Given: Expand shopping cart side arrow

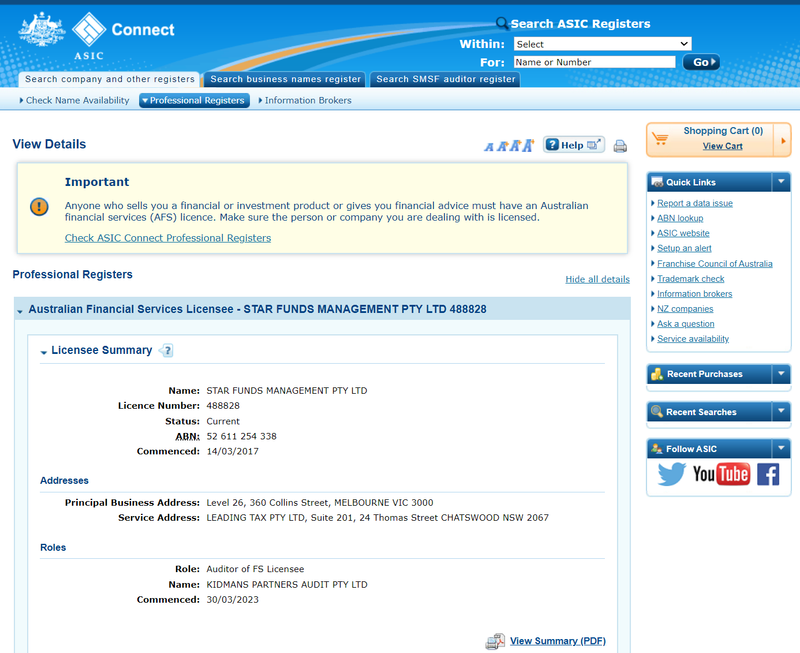Looking at the screenshot, I should click(x=783, y=140).
